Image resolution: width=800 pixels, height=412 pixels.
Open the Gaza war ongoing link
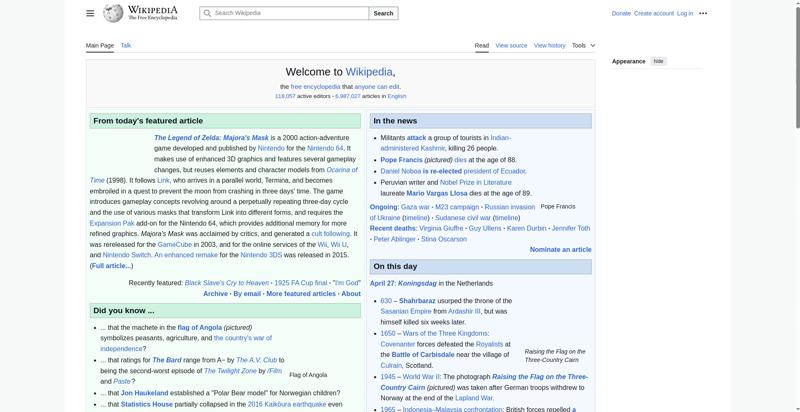click(x=415, y=207)
